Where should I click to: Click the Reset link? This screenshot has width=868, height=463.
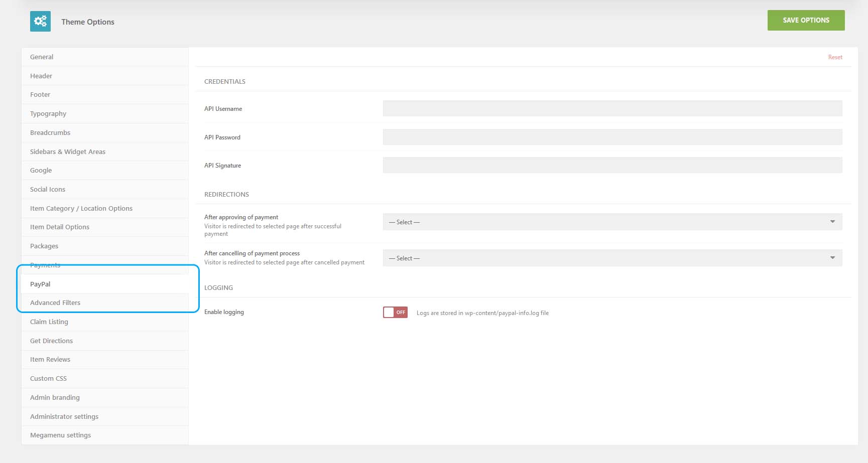coord(835,57)
